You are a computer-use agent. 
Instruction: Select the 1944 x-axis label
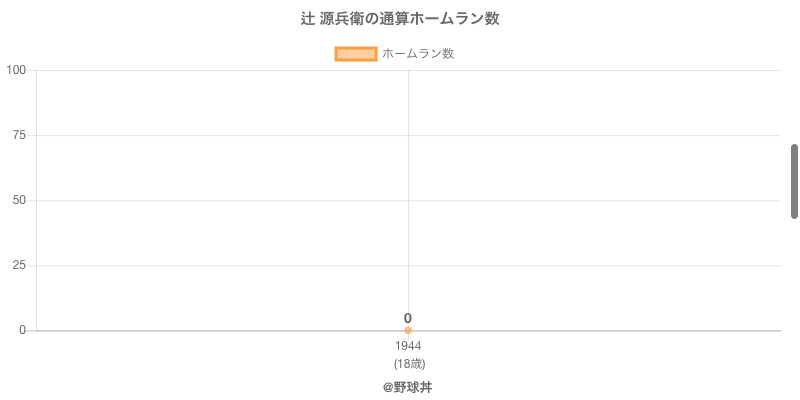(408, 346)
